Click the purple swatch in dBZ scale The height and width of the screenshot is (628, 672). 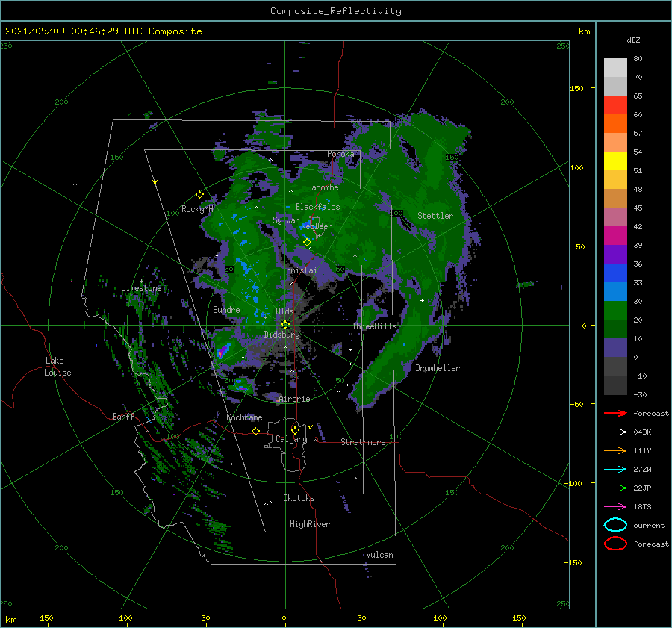point(615,255)
